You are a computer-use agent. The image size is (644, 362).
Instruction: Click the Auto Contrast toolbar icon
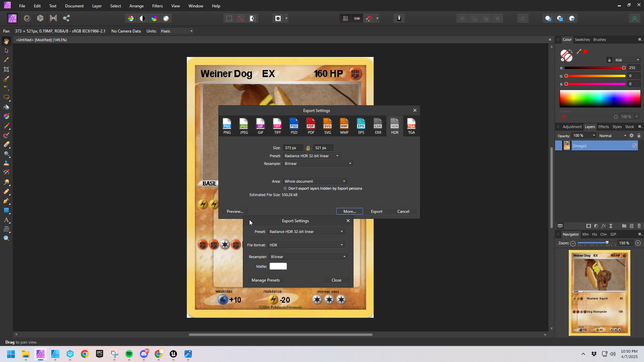(143, 18)
